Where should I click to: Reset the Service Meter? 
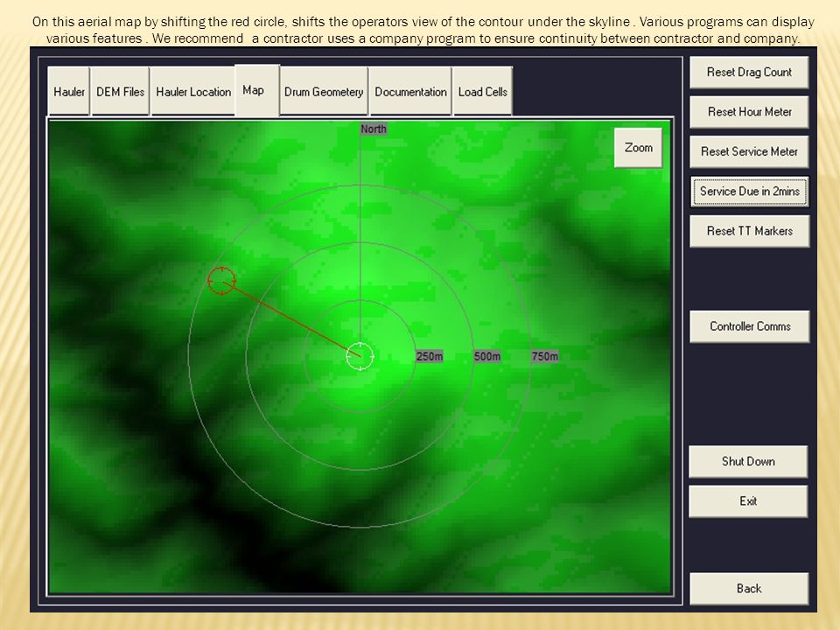coord(749,151)
